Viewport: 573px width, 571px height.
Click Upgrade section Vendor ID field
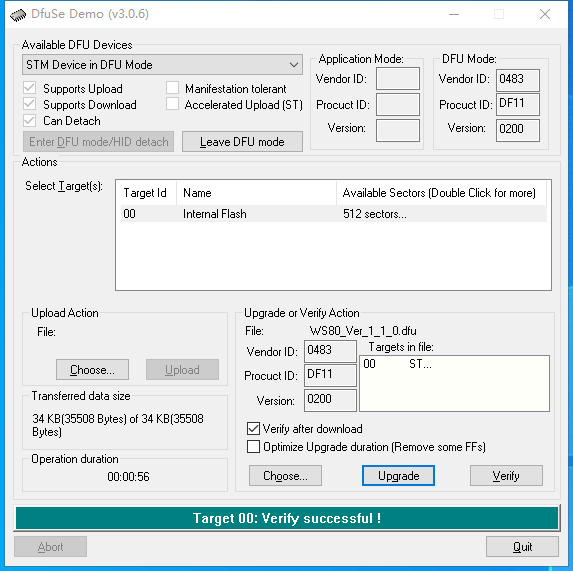point(330,351)
